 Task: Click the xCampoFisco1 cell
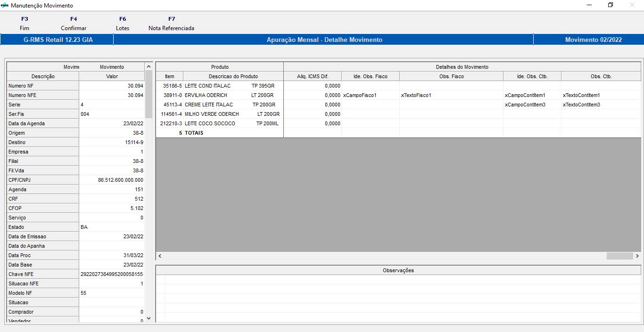(371, 95)
